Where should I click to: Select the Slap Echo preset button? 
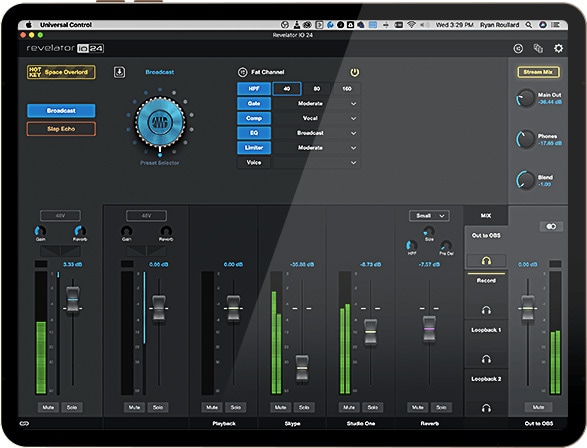coord(61,129)
